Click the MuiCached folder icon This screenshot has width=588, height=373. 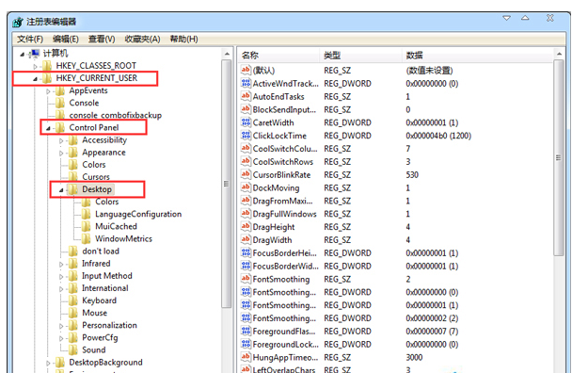pos(87,226)
